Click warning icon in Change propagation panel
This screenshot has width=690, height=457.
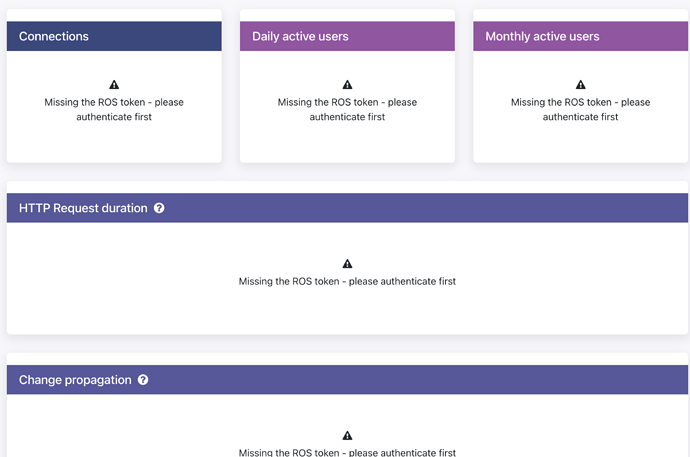pos(347,436)
